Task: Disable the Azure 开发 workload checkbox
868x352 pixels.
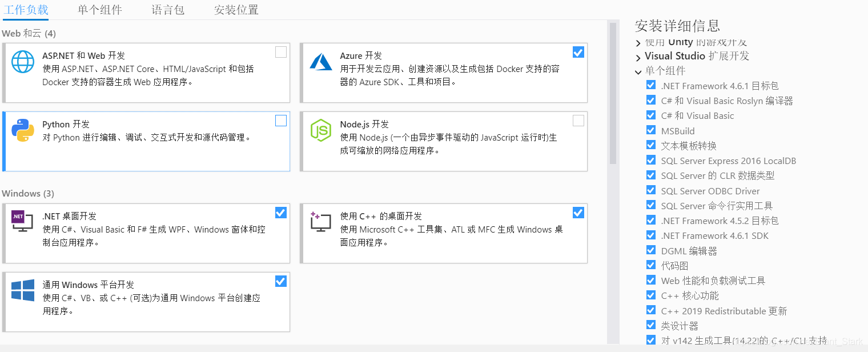Action: coord(578,51)
